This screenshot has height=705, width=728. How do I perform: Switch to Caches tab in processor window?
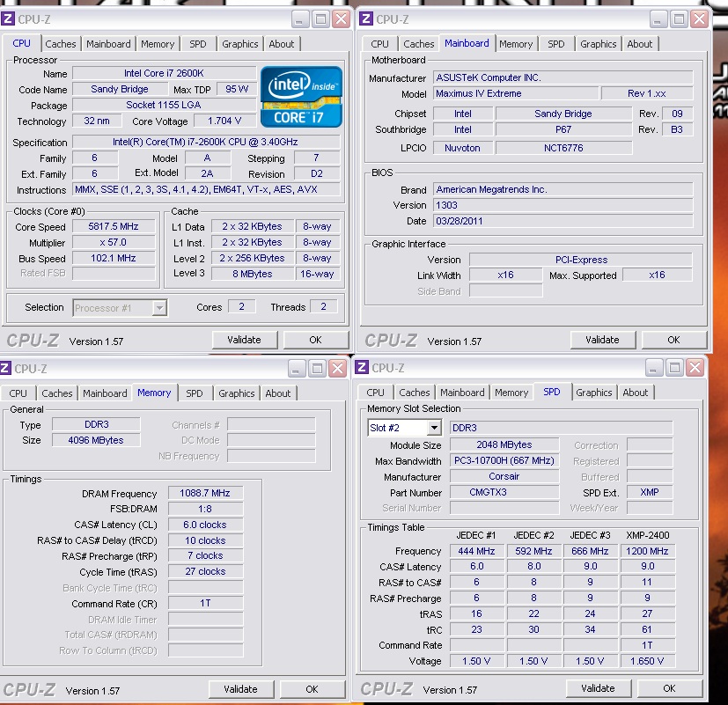61,44
